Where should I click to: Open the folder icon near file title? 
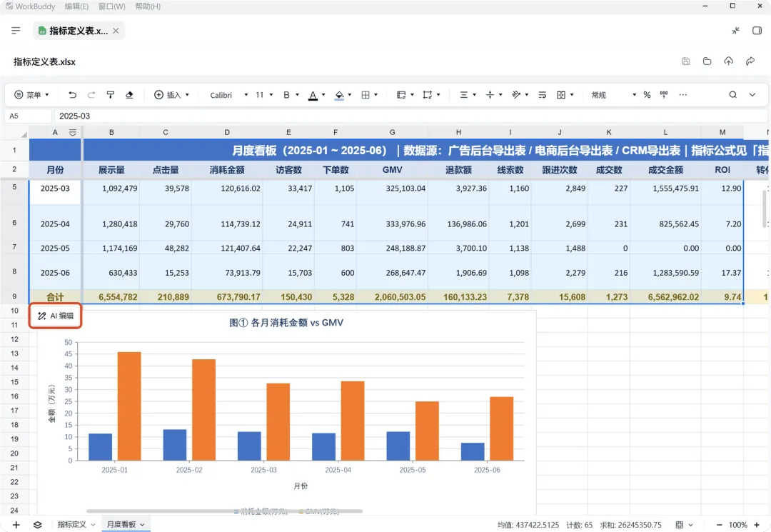click(707, 61)
